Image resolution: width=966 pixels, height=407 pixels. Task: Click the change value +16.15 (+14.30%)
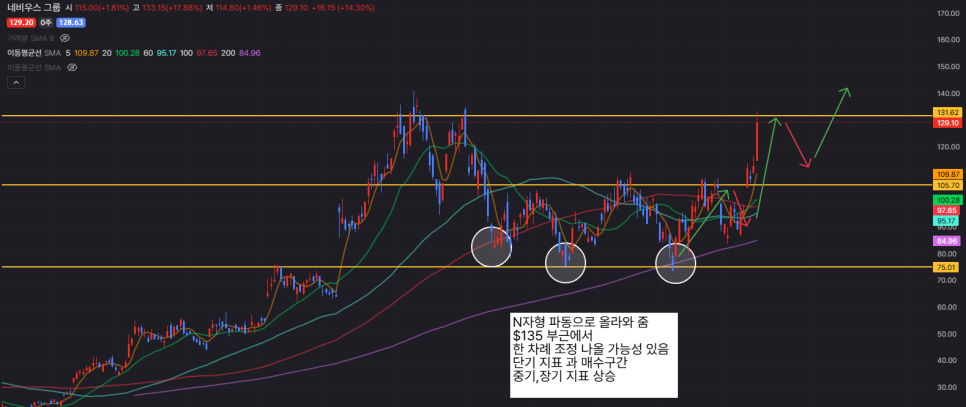coord(343,8)
